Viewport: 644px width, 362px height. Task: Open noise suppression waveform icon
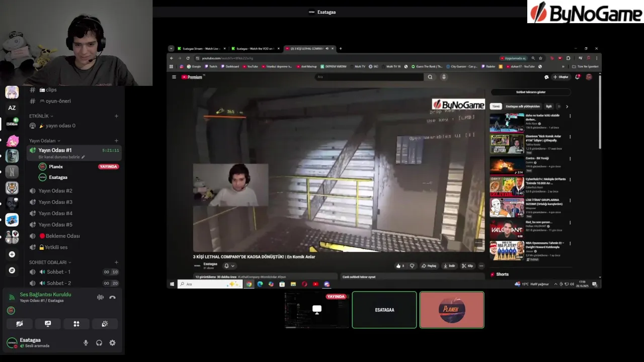[100, 297]
